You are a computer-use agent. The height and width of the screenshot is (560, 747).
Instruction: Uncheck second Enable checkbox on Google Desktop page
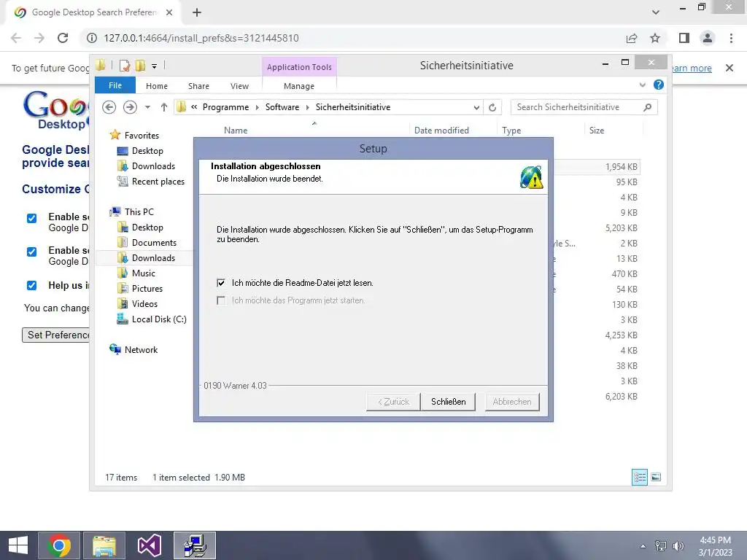coord(31,252)
